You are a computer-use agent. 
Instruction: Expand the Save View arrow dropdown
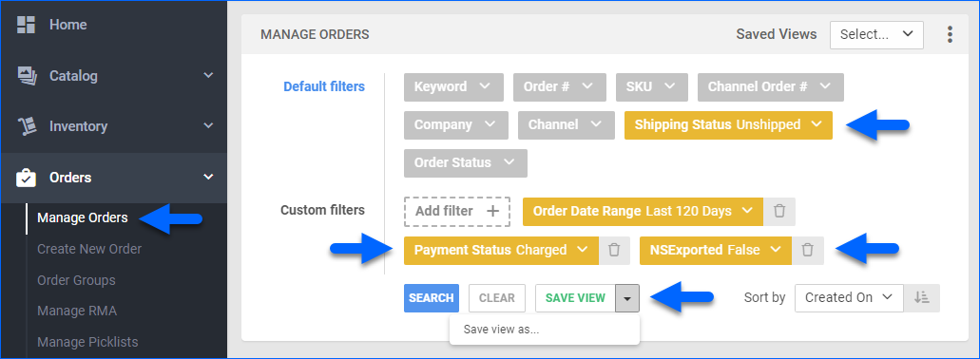click(x=627, y=298)
